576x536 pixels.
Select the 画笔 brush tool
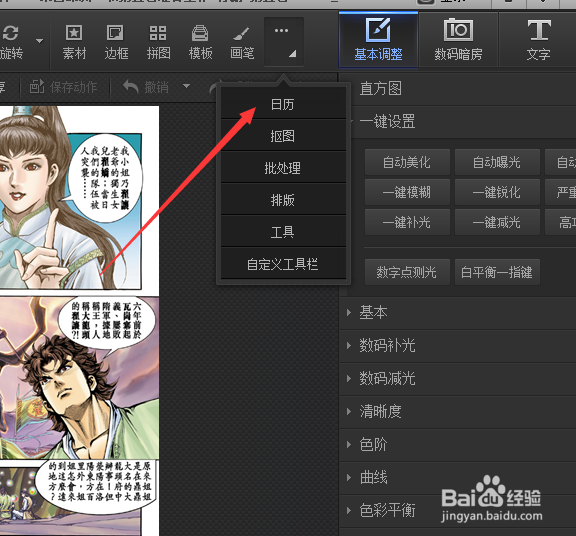coord(242,42)
